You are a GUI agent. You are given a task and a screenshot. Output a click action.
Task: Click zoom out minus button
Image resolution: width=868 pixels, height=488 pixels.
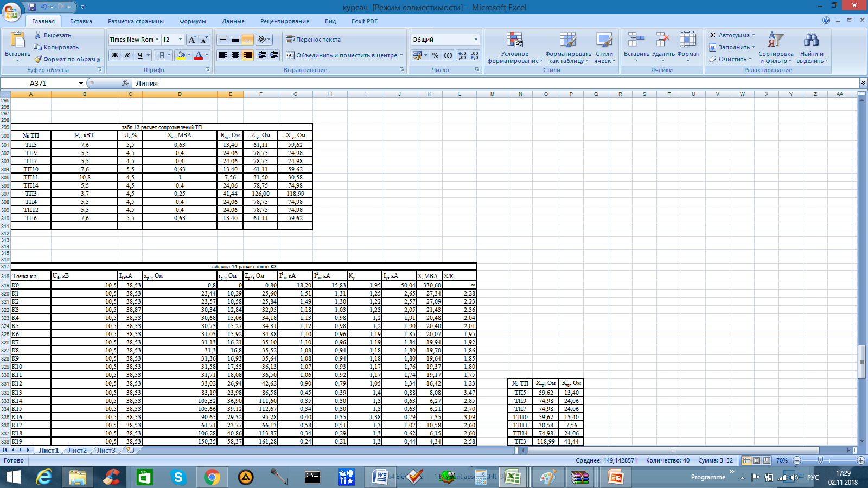[797, 460]
